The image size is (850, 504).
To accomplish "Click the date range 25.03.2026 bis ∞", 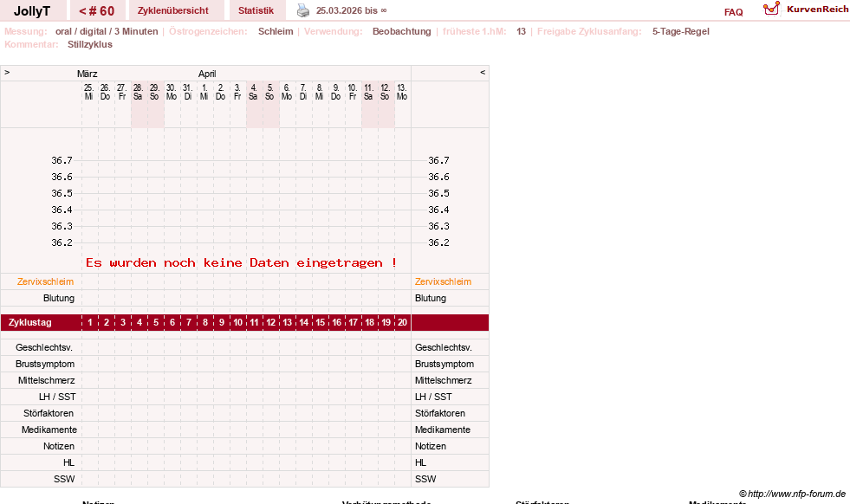I will (x=351, y=11).
